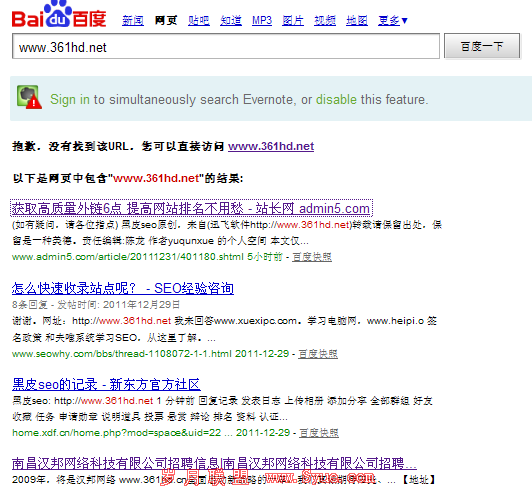
Task: Open 百度快照 for the admin5.com result
Action: [312, 257]
